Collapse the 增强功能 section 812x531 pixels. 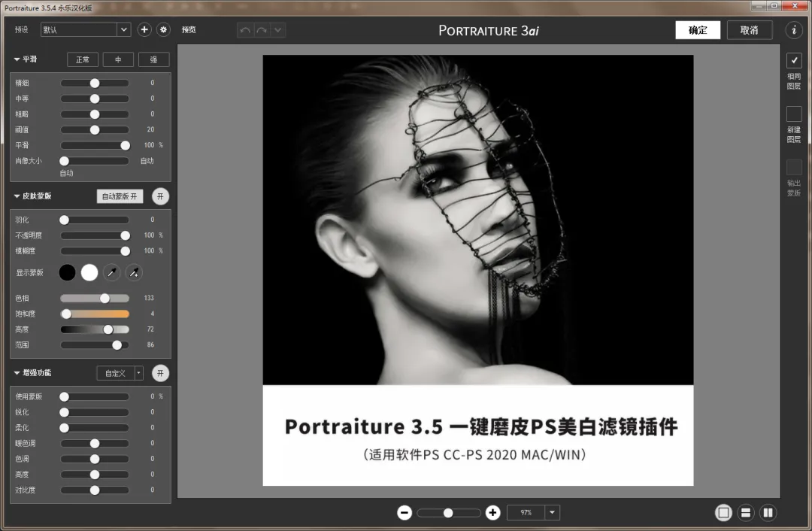click(x=17, y=373)
